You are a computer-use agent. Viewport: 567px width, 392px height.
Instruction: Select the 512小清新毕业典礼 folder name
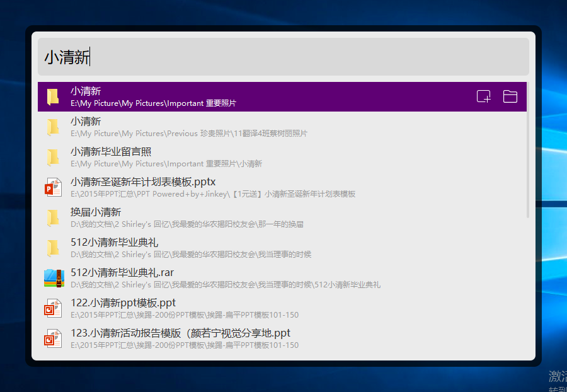click(x=114, y=242)
